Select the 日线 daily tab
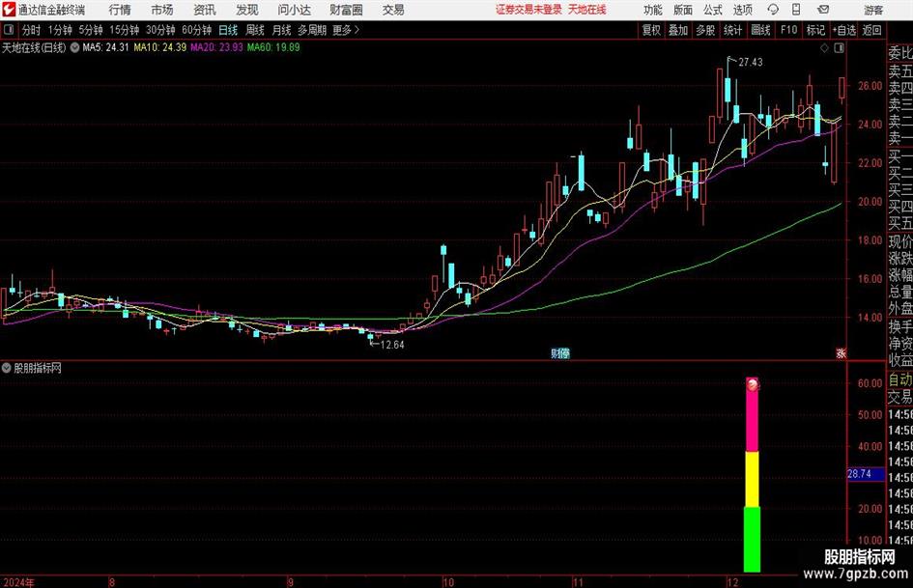 tap(228, 30)
